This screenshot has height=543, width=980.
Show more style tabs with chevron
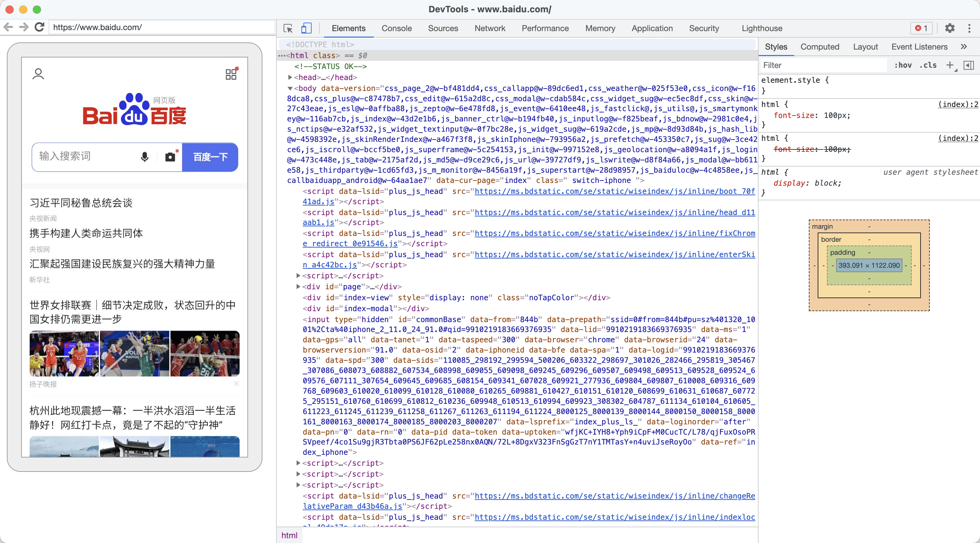coord(964,47)
